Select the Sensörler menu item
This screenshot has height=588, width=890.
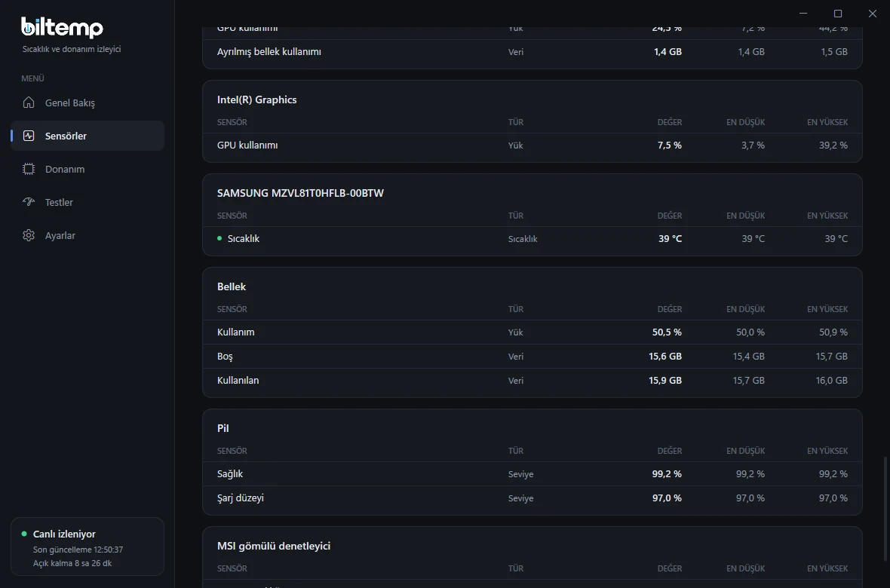[87, 136]
